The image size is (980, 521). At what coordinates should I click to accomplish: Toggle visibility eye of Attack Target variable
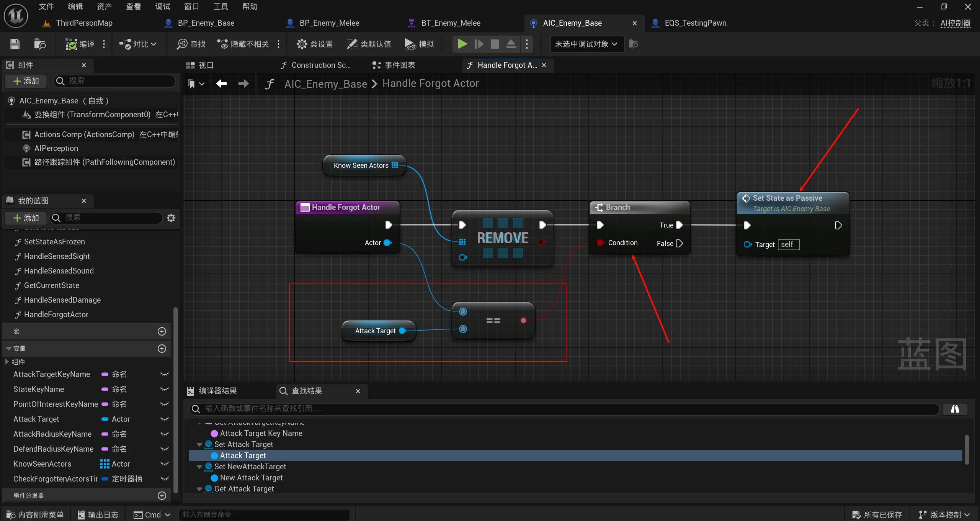(165, 419)
